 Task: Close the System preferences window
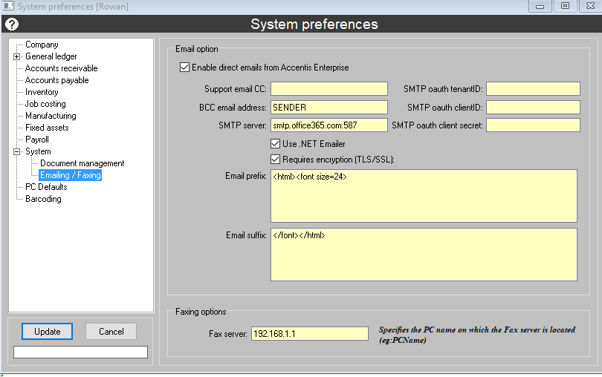pyautogui.click(x=590, y=6)
